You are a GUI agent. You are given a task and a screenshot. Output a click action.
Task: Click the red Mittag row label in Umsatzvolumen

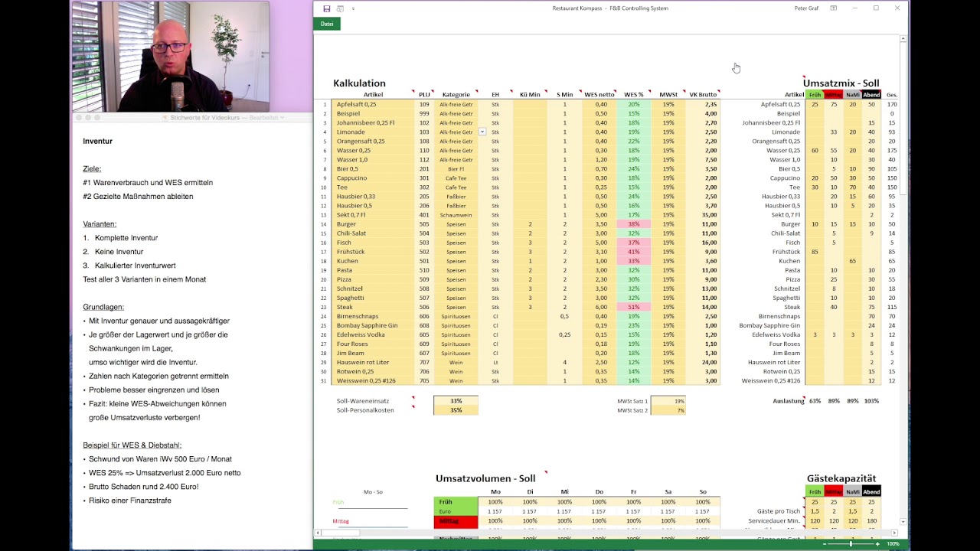(456, 521)
